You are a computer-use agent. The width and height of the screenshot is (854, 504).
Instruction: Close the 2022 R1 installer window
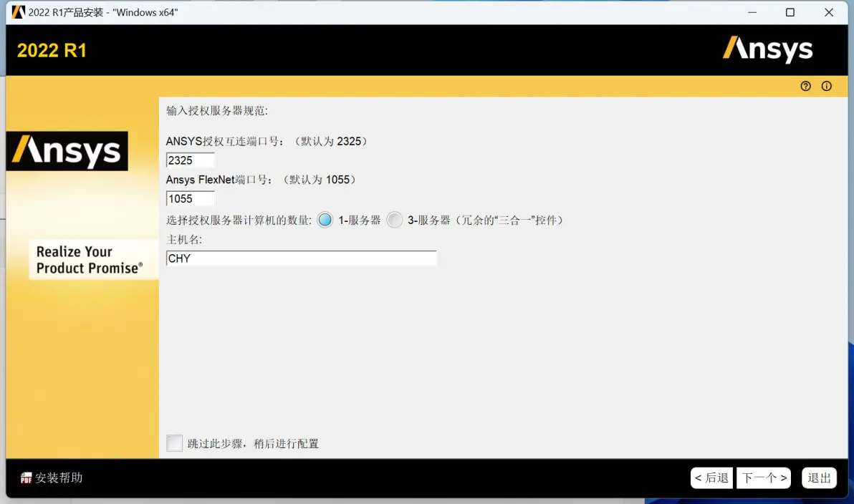pos(829,12)
